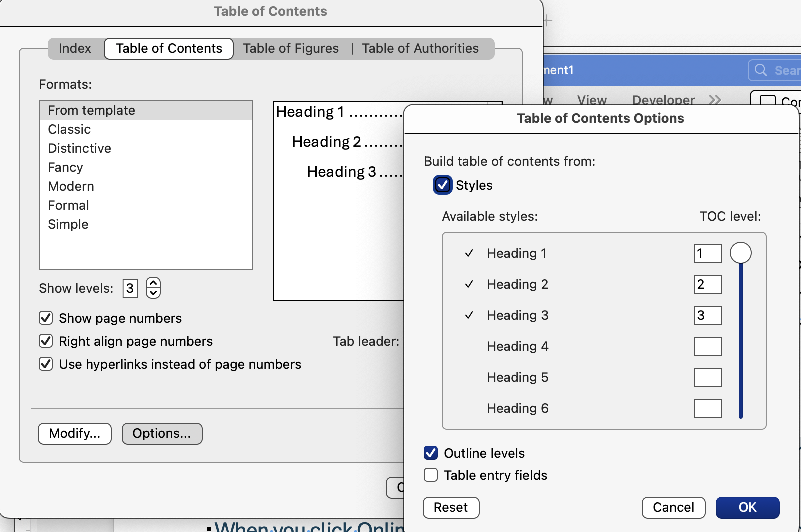801x532 pixels.
Task: Cancel the Table of Contents Options dialog
Action: (x=673, y=508)
